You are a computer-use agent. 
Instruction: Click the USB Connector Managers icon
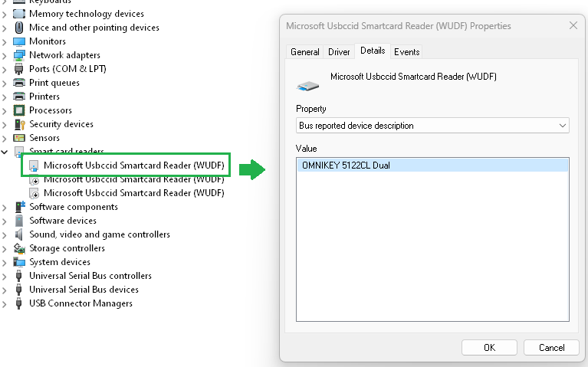point(20,303)
